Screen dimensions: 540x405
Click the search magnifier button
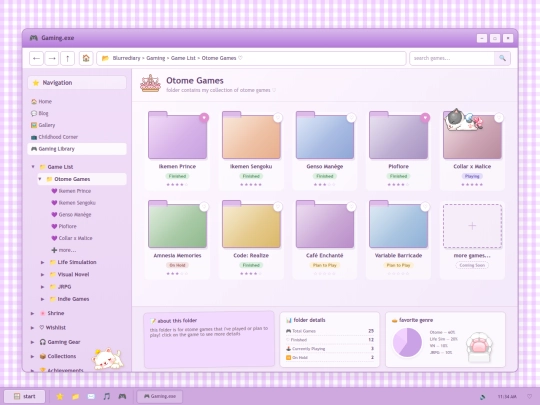[x=502, y=58]
